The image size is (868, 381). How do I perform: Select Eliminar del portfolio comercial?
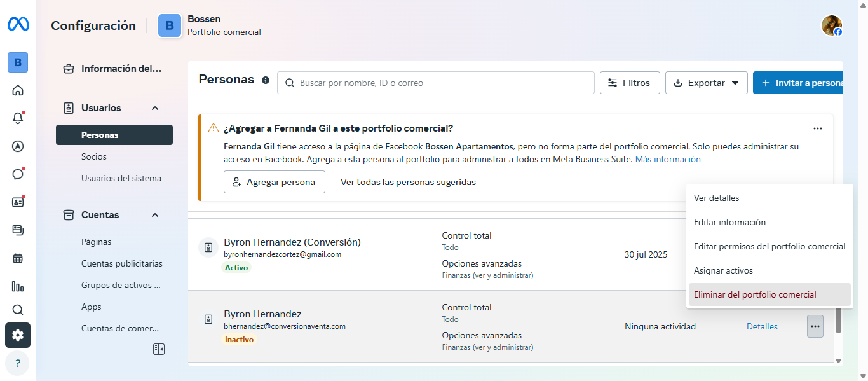(755, 294)
